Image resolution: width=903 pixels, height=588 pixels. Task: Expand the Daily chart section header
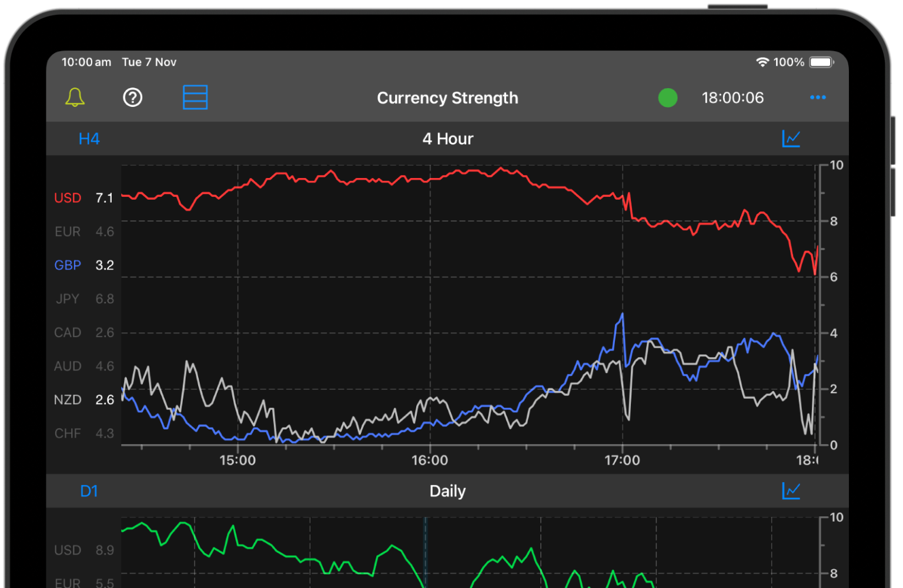tap(447, 491)
